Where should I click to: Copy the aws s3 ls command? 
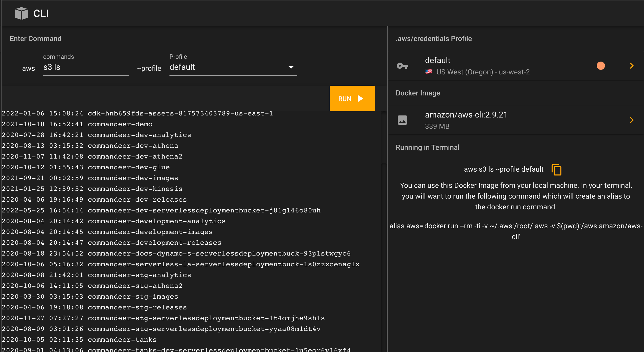[x=556, y=170]
